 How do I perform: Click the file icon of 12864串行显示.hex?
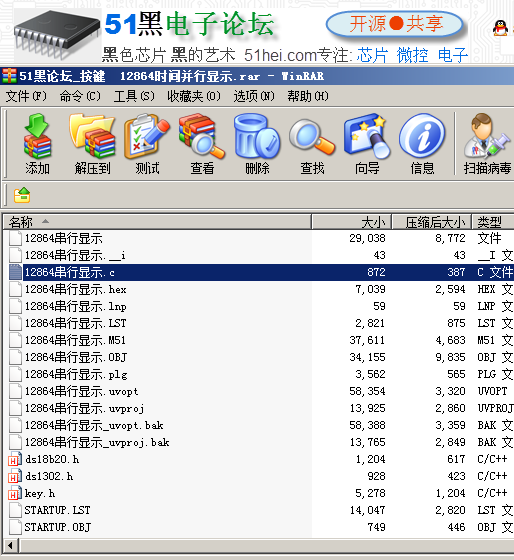point(15,289)
